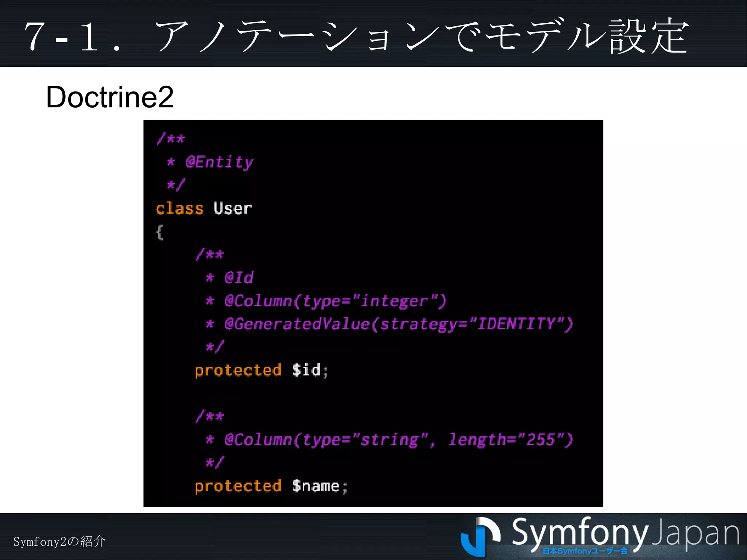
Task: Click the Symfony Japan swirl logo icon
Action: point(480,537)
